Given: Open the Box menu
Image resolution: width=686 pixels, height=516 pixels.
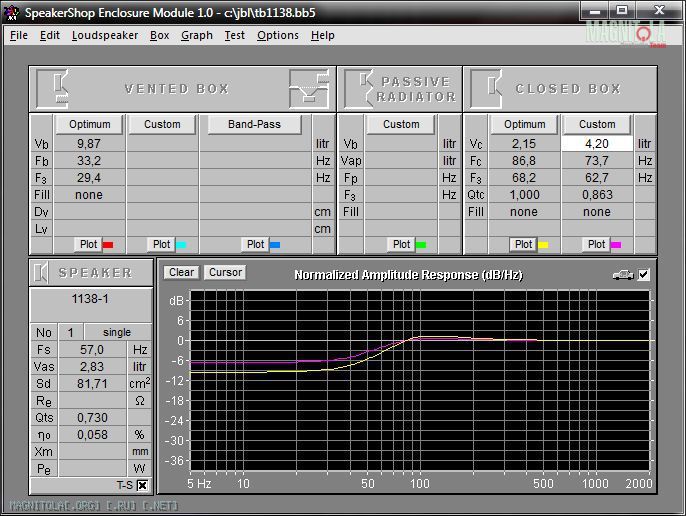Looking at the screenshot, I should pyautogui.click(x=159, y=35).
